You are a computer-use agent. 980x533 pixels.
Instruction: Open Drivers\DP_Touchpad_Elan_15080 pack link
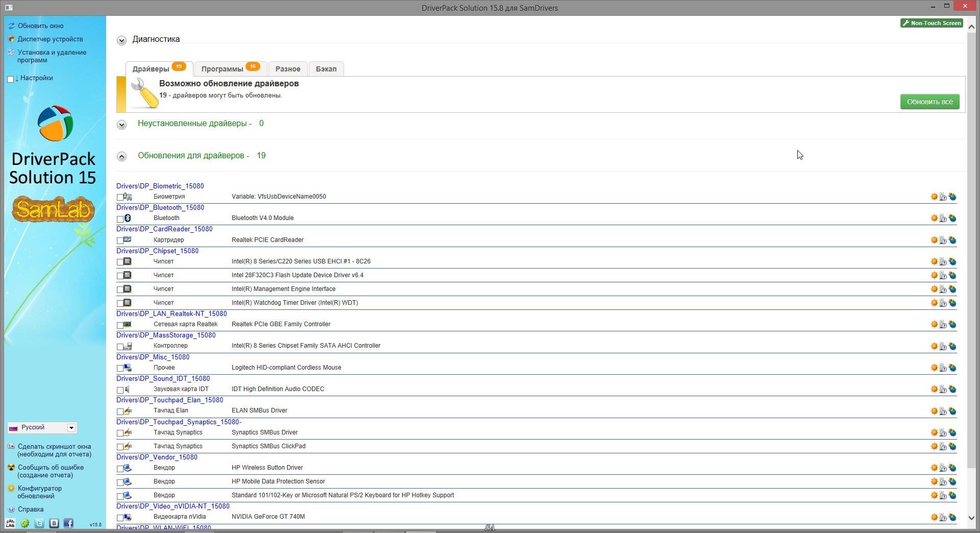[169, 400]
